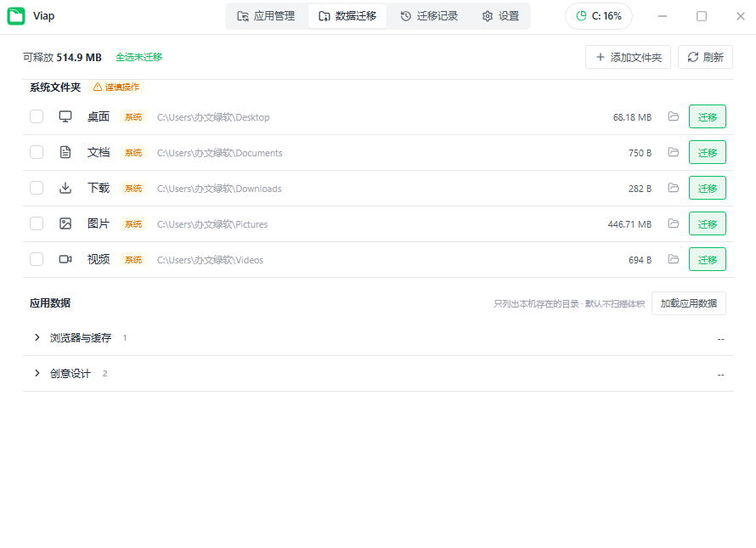Image resolution: width=756 pixels, height=548 pixels.
Task: Click the picture icon for 图片
Action: click(65, 223)
